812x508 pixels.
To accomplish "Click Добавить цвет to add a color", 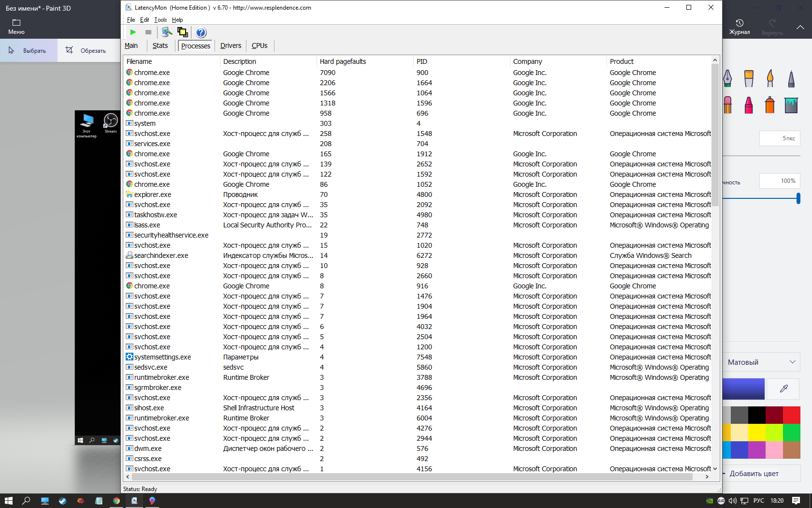I will [761, 474].
